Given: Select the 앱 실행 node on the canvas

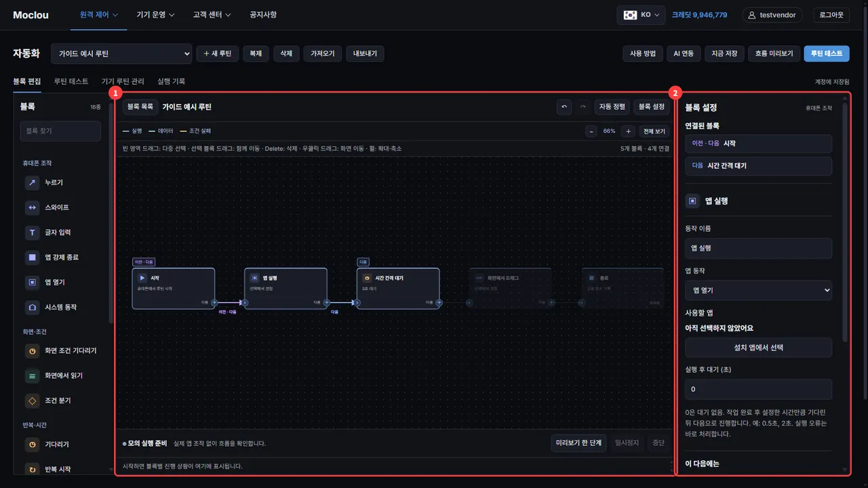Looking at the screenshot, I should [x=285, y=288].
